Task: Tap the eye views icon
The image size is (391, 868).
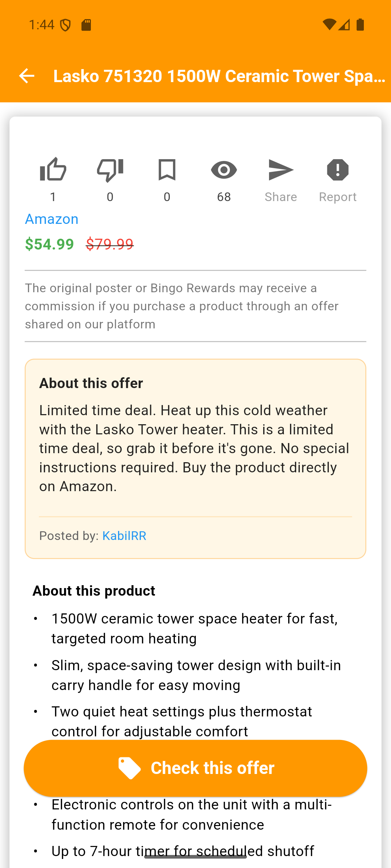Action: pyautogui.click(x=224, y=170)
